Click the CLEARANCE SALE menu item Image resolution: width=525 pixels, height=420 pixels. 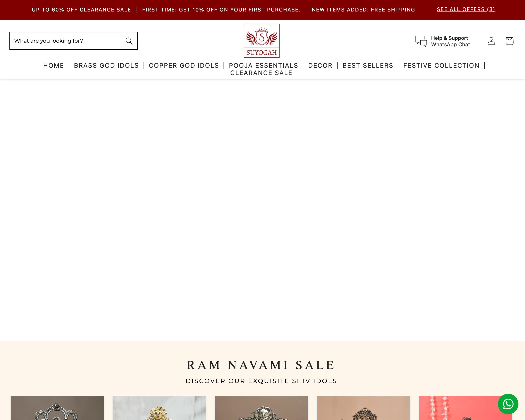261,73
